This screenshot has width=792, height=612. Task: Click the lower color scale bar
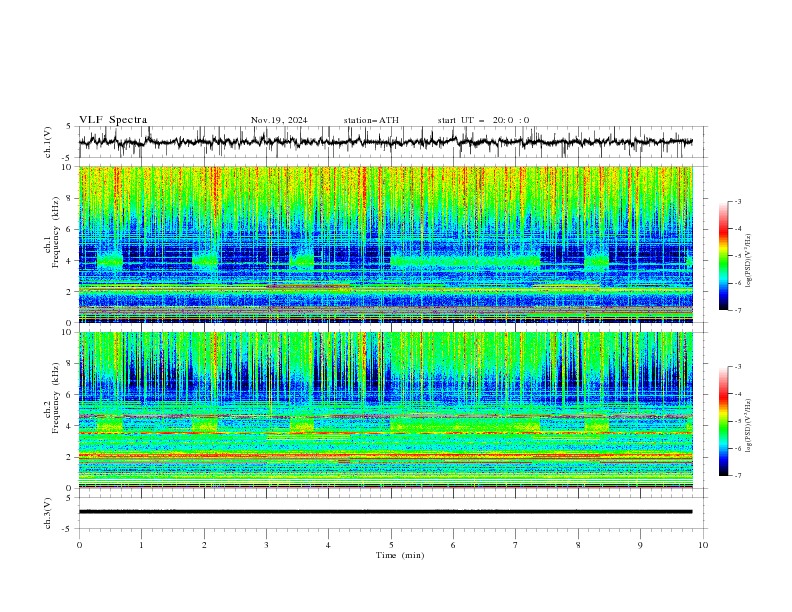[x=723, y=421]
